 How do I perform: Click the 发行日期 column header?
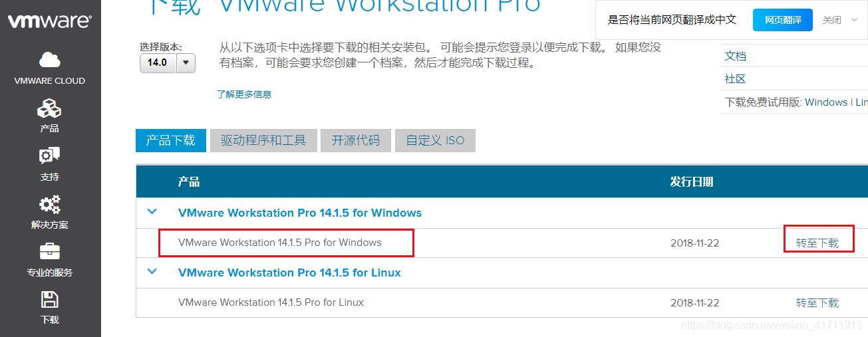(692, 181)
